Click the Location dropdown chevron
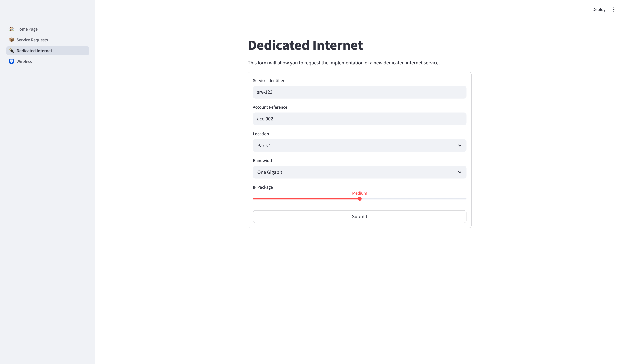This screenshot has width=624, height=364. point(460,145)
